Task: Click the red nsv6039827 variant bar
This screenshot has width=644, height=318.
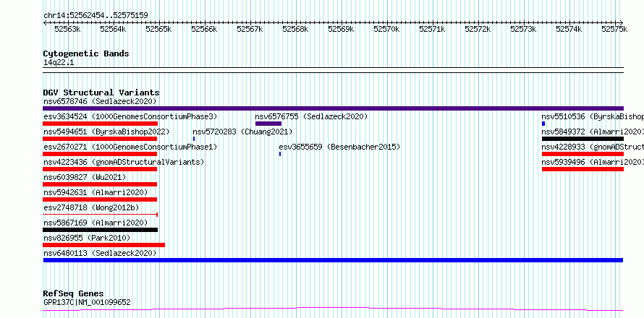Action: 100,184
